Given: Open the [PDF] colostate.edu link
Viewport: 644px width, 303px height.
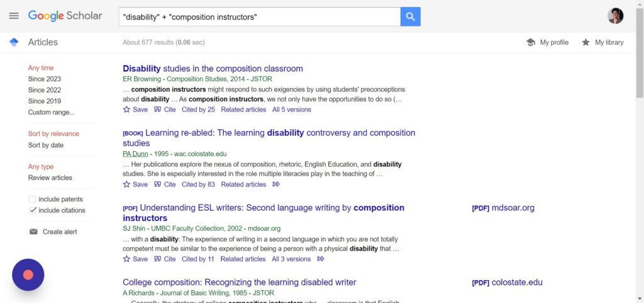Looking at the screenshot, I should pos(508,282).
